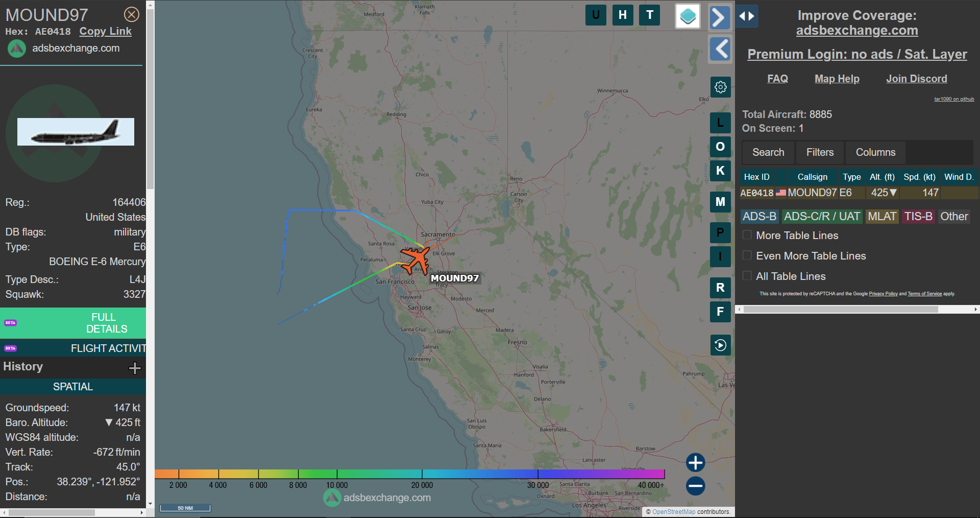The image size is (980, 518).
Task: Sort table by Wind D. column
Action: [x=959, y=177]
